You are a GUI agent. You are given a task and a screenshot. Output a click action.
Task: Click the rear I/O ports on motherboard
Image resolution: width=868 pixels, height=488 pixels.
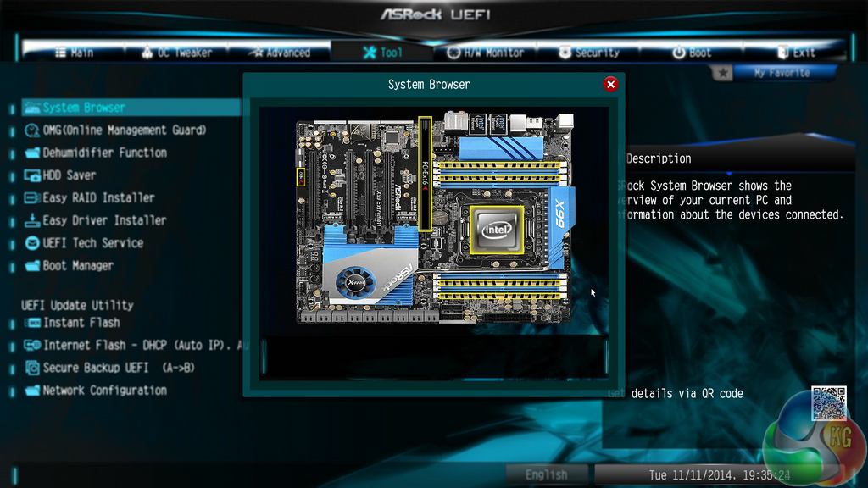509,122
